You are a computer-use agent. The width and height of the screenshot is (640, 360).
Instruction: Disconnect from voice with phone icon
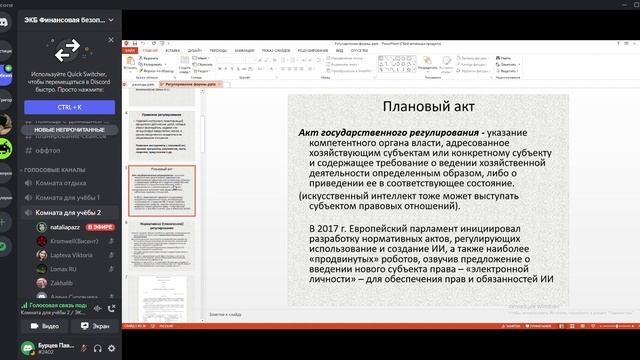[x=111, y=309]
